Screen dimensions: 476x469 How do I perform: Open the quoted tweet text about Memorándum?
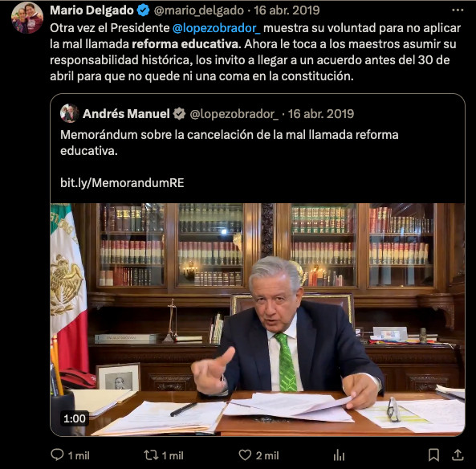(230, 142)
